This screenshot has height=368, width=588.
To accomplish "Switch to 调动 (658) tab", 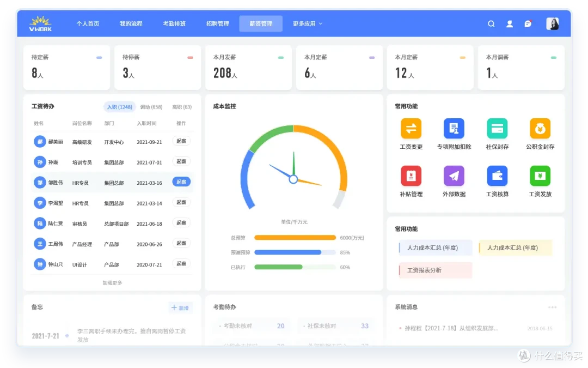I will pos(151,107).
